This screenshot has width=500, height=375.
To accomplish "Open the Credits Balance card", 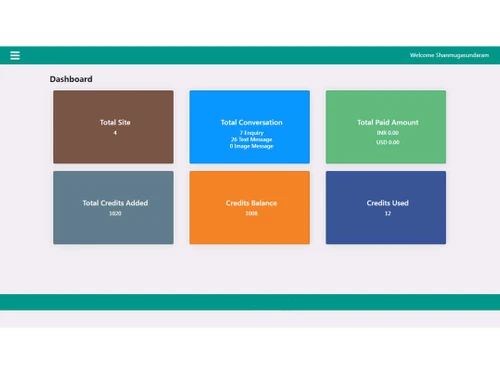I will (250, 207).
